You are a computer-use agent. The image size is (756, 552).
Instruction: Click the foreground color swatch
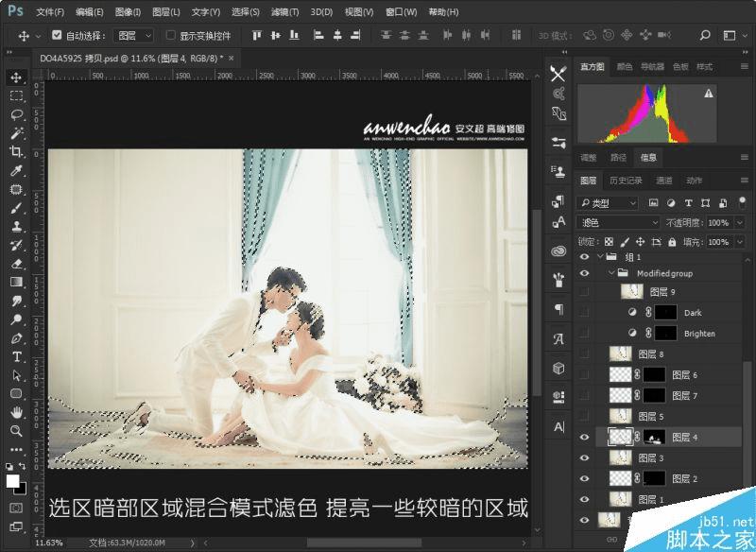click(12, 481)
